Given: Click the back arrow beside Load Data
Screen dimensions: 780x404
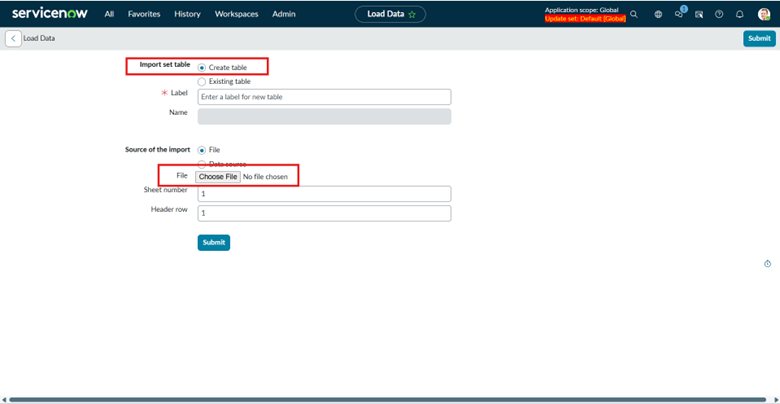Looking at the screenshot, I should click(13, 38).
